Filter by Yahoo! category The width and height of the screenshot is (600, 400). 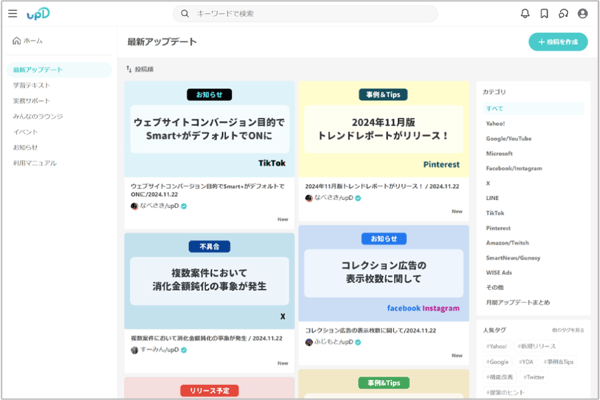point(496,124)
